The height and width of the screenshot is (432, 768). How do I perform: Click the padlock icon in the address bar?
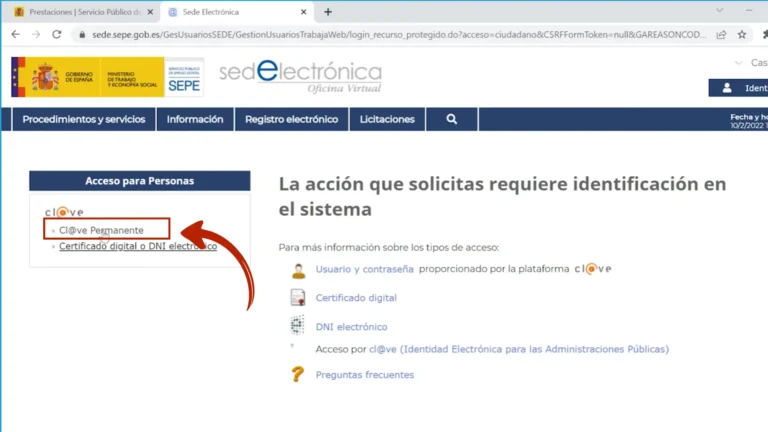(82, 35)
